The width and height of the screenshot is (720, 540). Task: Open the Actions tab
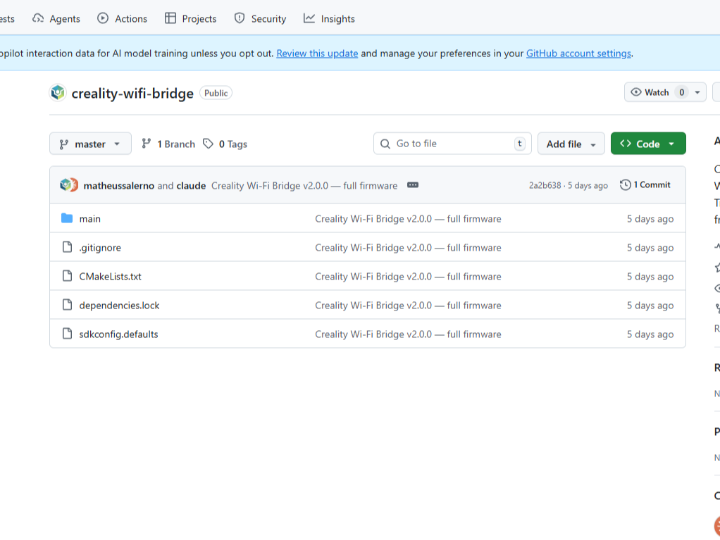tap(122, 19)
